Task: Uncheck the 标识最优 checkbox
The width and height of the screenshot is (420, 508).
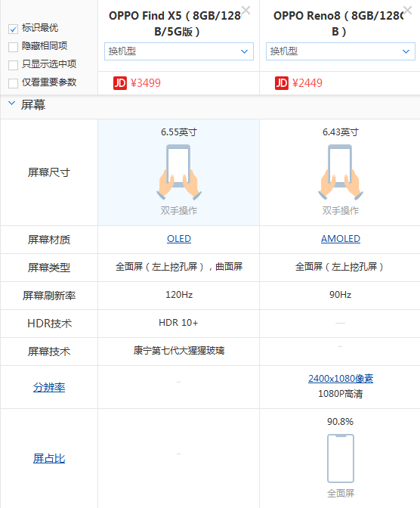Action: [13, 29]
